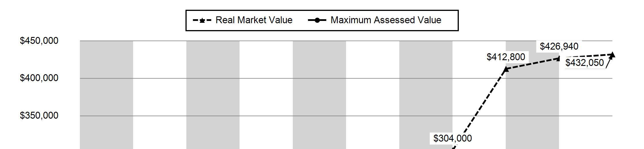Click the $400,000 horizontal gridline
Image resolution: width=644 pixels, height=149 pixels.
346,78
